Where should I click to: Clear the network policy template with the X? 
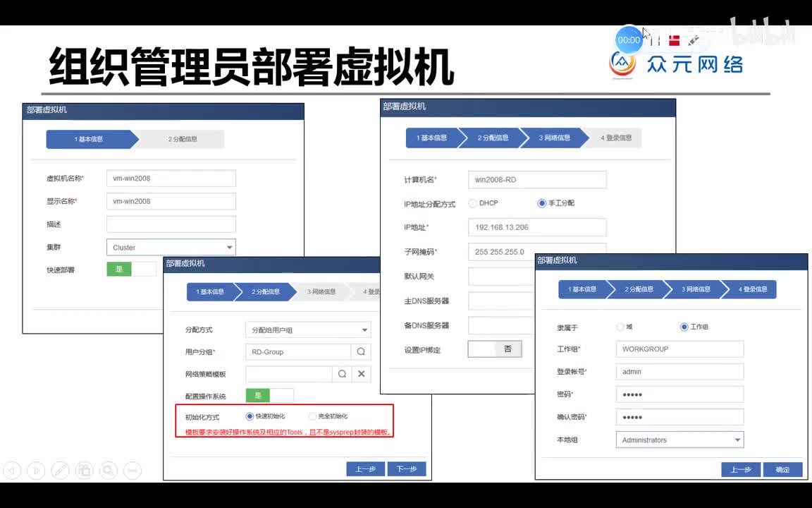tap(362, 374)
